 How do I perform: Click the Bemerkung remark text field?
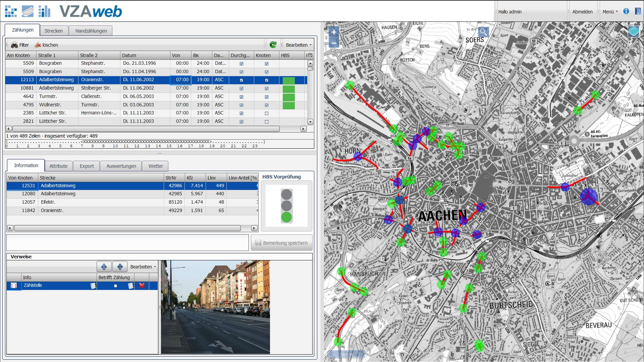(127, 242)
